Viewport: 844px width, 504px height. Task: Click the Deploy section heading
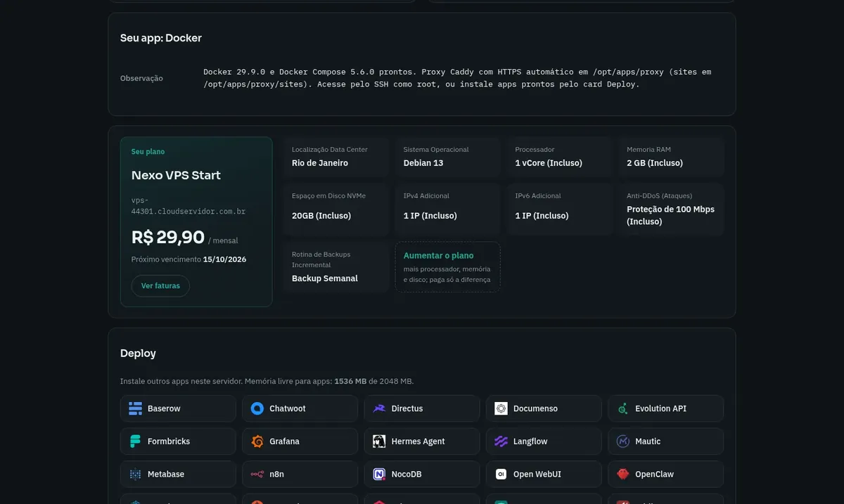click(138, 354)
